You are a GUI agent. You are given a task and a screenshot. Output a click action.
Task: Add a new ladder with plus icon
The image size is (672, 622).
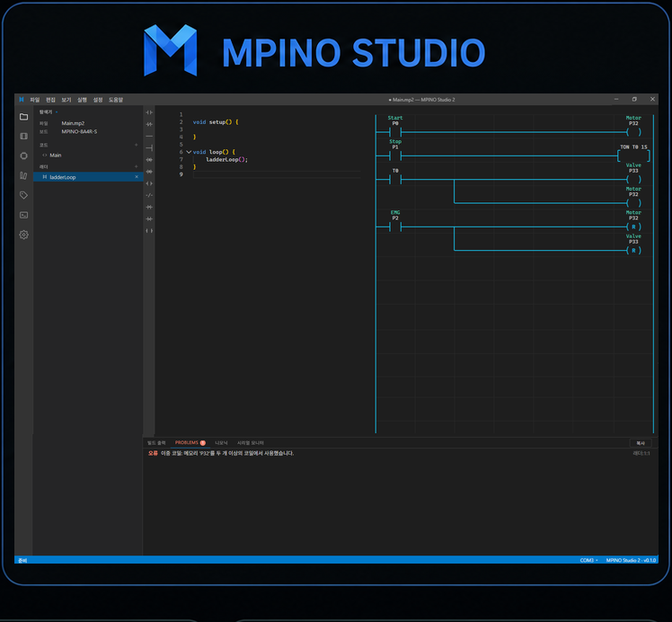click(x=137, y=166)
